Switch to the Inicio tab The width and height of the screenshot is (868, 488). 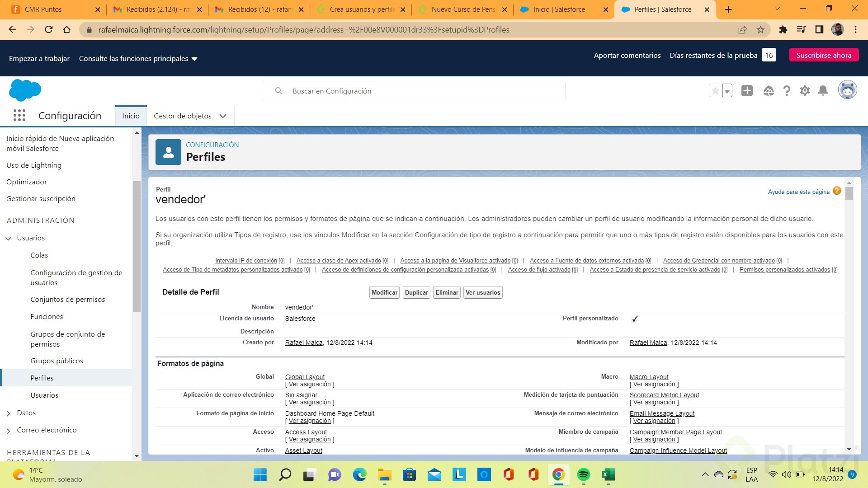131,116
